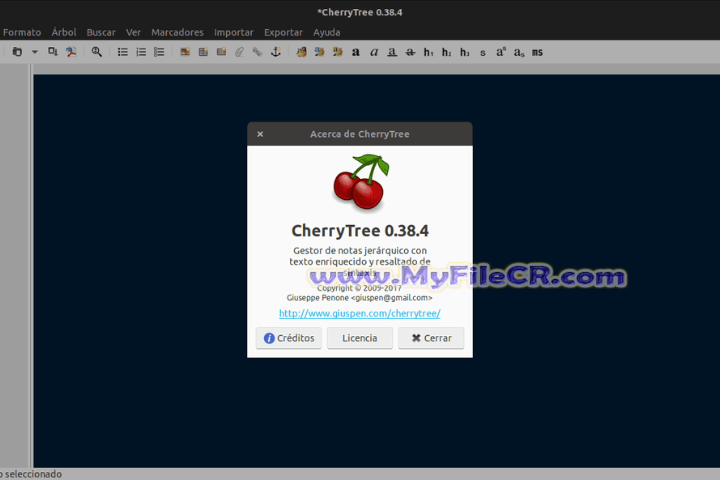Insert an image with the picture icon
720x480 pixels.
(x=185, y=52)
